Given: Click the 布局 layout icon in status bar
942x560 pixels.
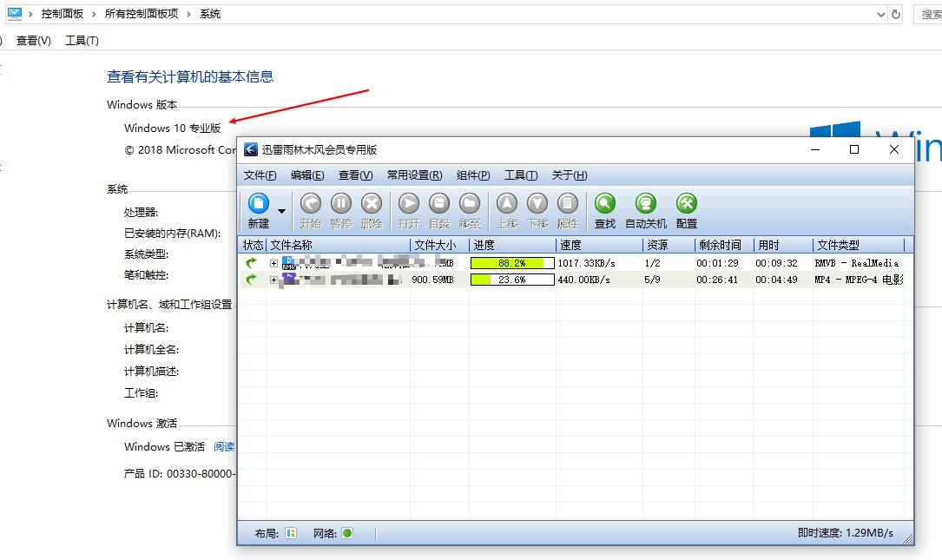Looking at the screenshot, I should pyautogui.click(x=291, y=533).
